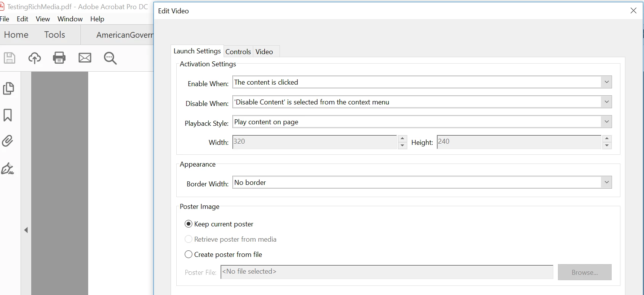Collapse the left navigation pane arrow

coord(26,230)
